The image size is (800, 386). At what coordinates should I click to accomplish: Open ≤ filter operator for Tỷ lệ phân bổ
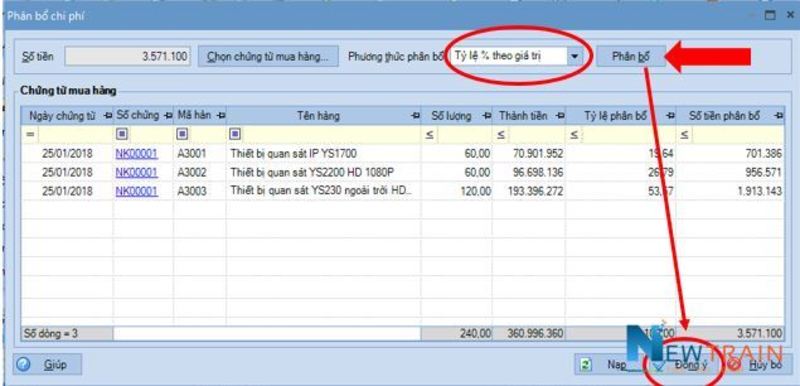point(574,135)
